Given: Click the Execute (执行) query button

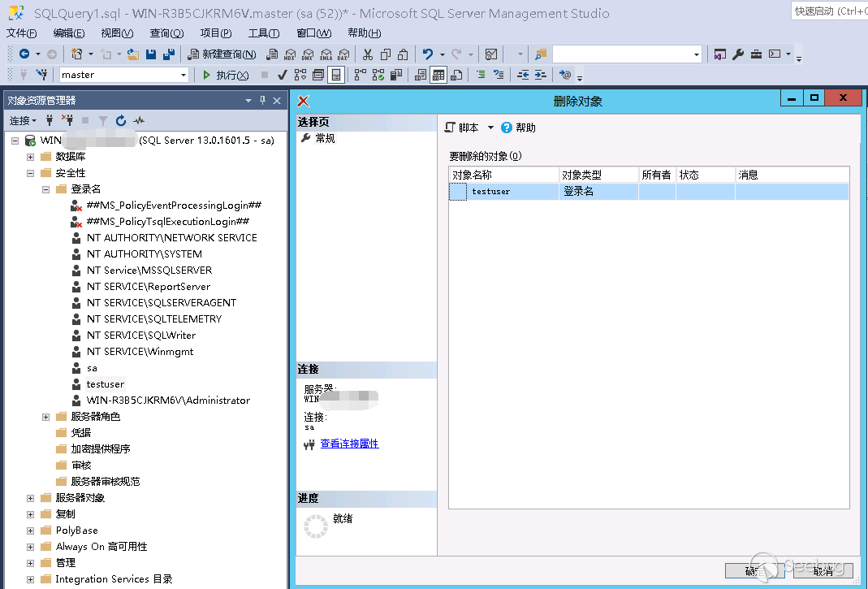Looking at the screenshot, I should click(x=226, y=75).
